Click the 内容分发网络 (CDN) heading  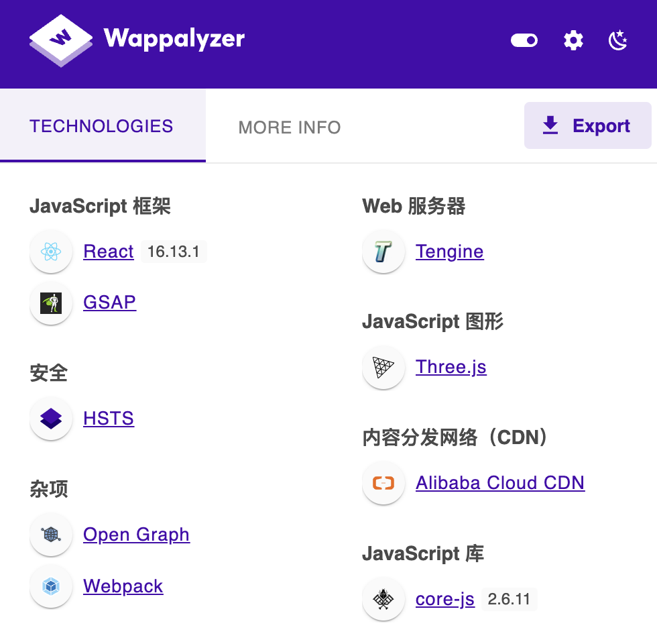coord(455,437)
